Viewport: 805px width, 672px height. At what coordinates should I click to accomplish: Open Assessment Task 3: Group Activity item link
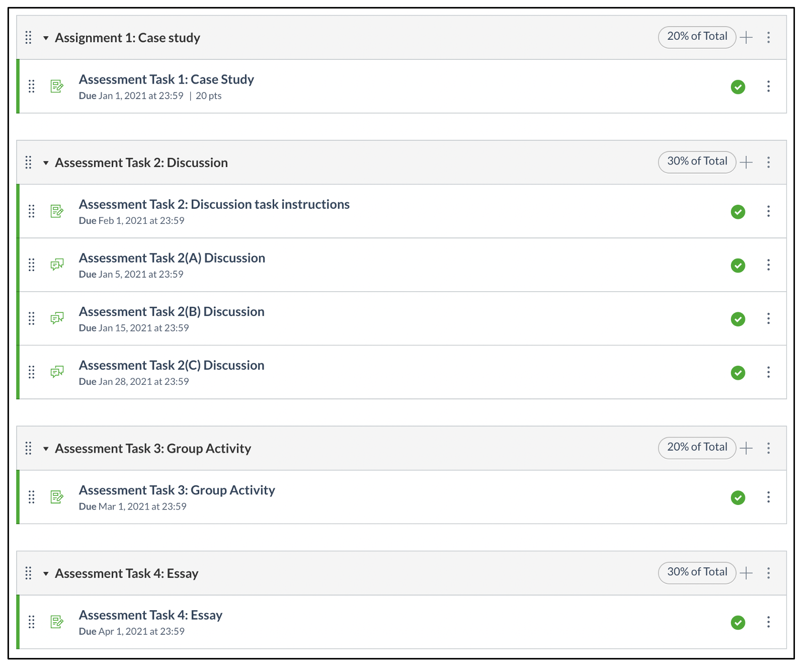point(177,490)
